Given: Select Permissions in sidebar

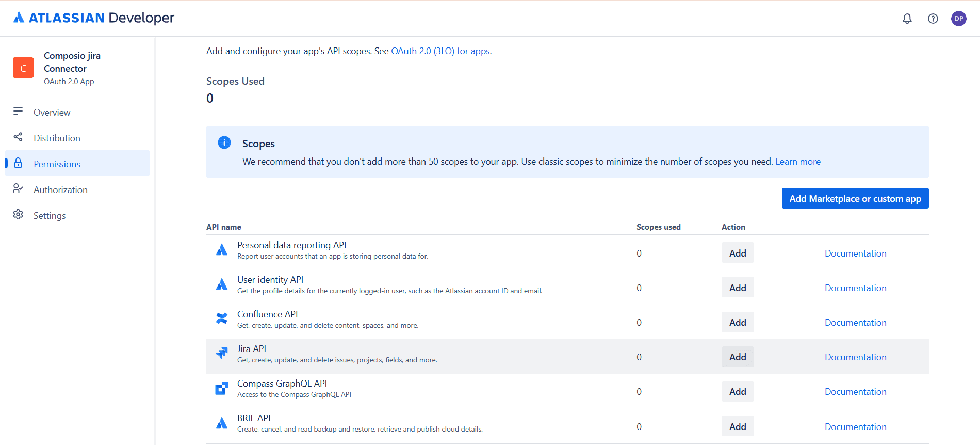Looking at the screenshot, I should 77,164.
